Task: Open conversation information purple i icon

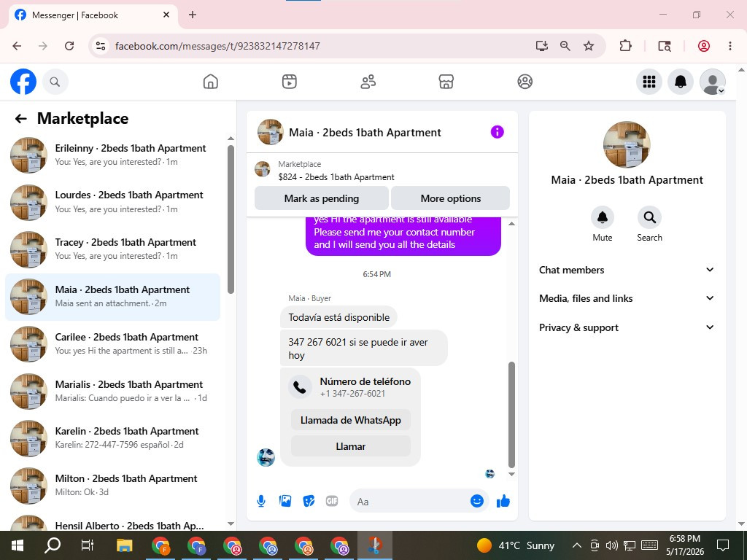Action: click(497, 132)
